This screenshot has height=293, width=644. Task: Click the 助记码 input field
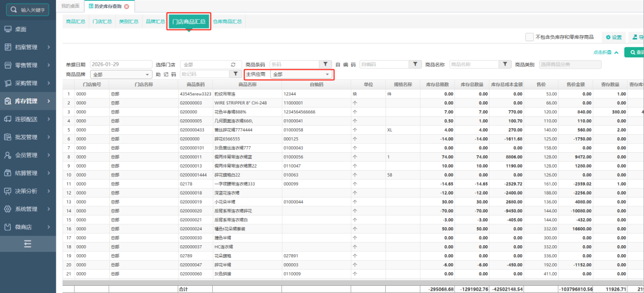[x=205, y=75]
